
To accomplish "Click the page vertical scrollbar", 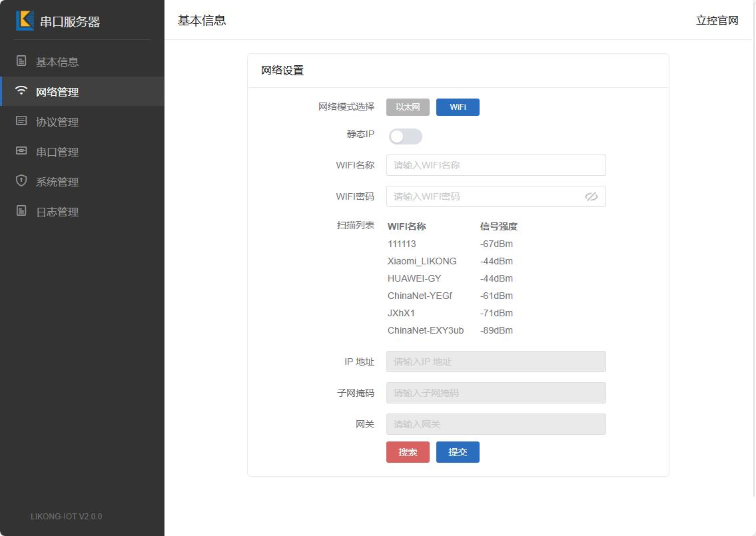I will [x=754, y=248].
